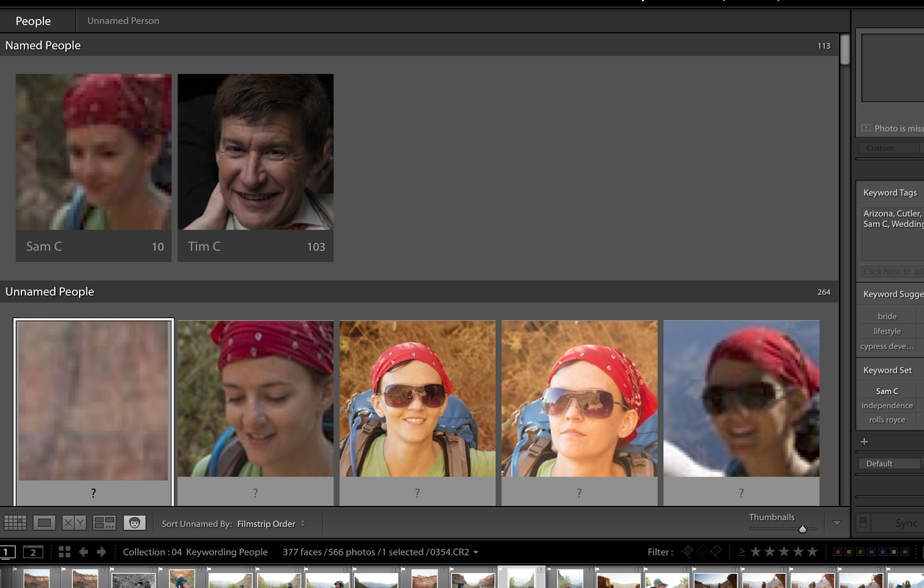Expand the filmstrip source path dropdown
The width and height of the screenshot is (924, 588).
475,553
